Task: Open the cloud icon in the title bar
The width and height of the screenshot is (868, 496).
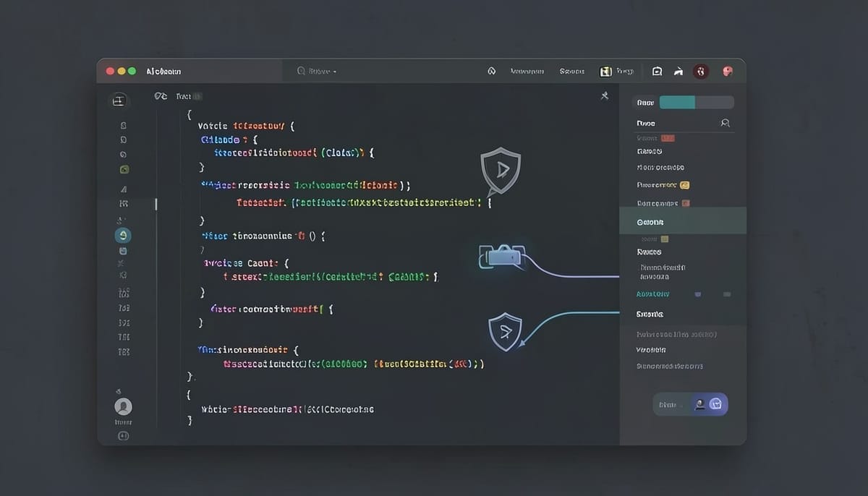Action: click(492, 71)
